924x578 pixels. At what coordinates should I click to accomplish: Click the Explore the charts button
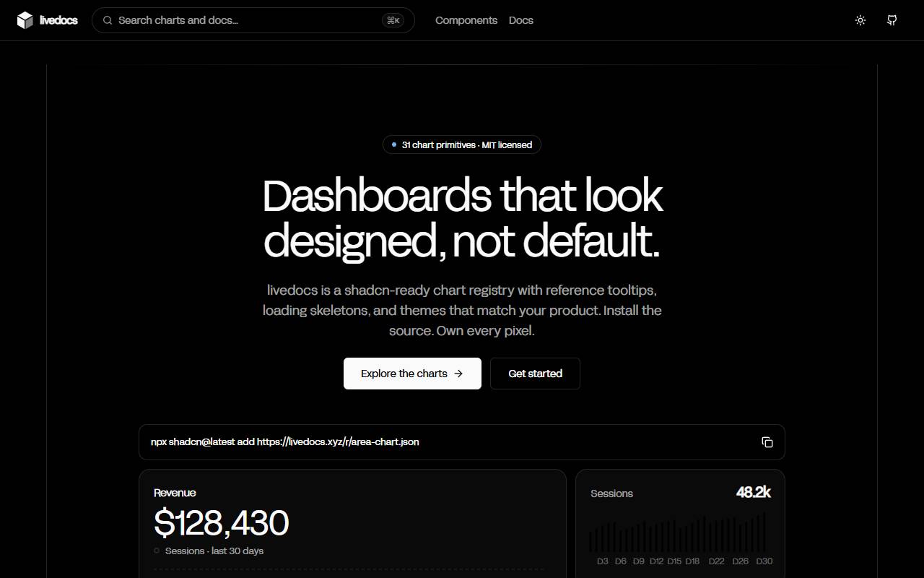(412, 374)
